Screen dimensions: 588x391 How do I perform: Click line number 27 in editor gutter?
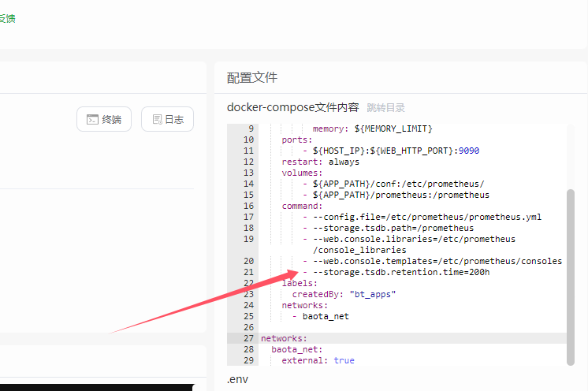[x=249, y=338]
